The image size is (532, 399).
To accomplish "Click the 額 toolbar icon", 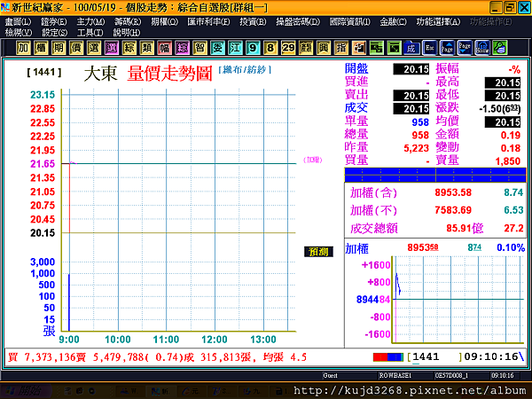I will 306,48.
